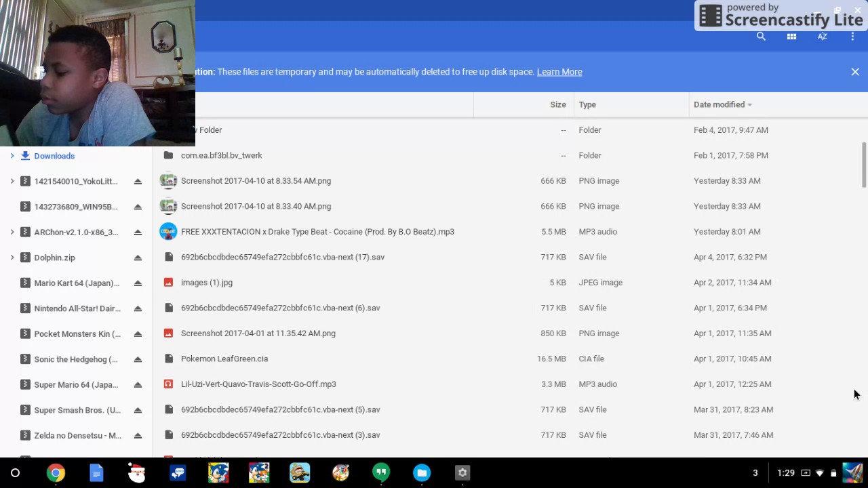Open the search icon in Files toolbar
The image size is (868, 488).
pyautogui.click(x=761, y=37)
